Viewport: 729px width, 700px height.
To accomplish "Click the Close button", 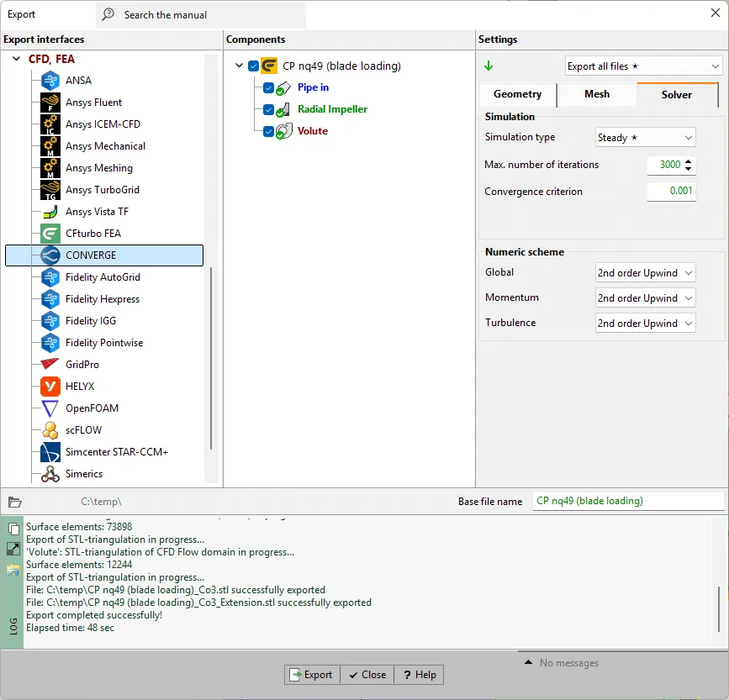I will [367, 675].
